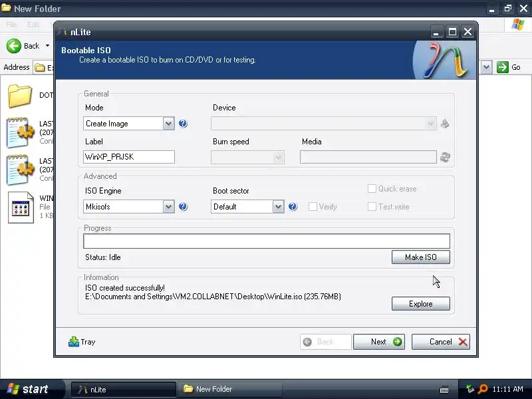
Task: Click the green Back arrow in Explorer
Action: (13, 46)
